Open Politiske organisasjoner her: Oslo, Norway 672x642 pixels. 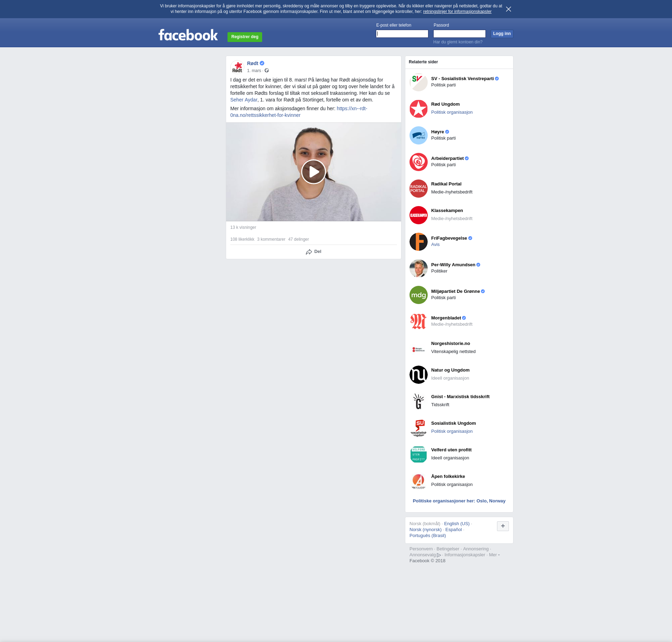[x=459, y=501]
